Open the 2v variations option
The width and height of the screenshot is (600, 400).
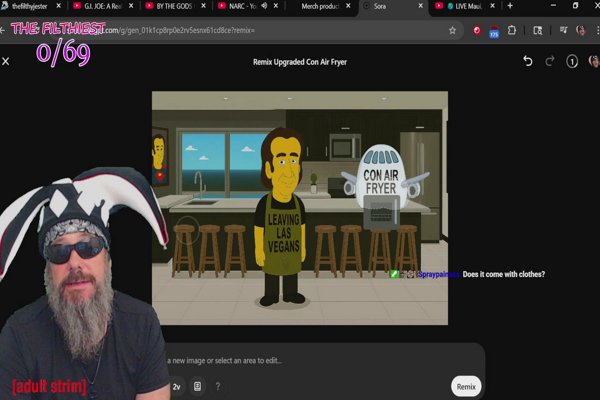(x=176, y=387)
